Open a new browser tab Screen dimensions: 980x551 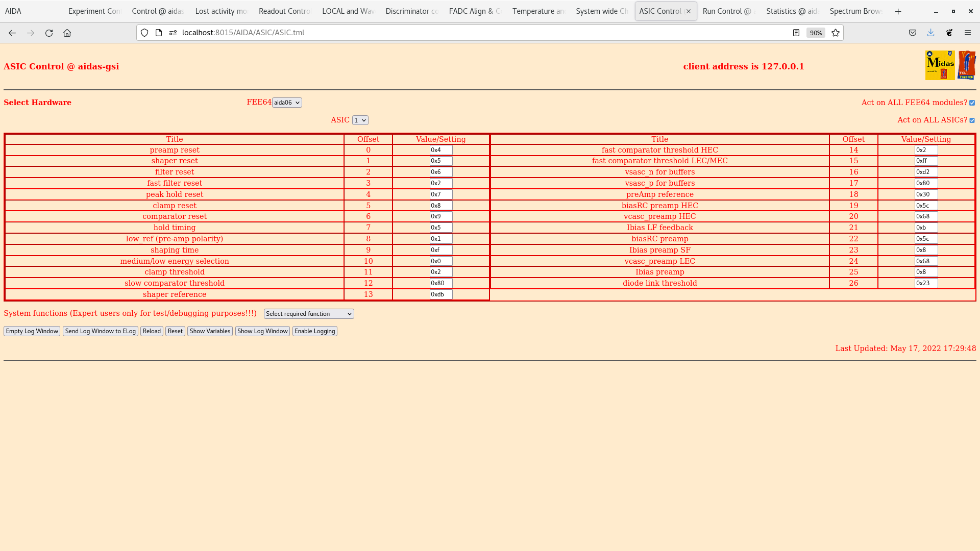pos(898,11)
